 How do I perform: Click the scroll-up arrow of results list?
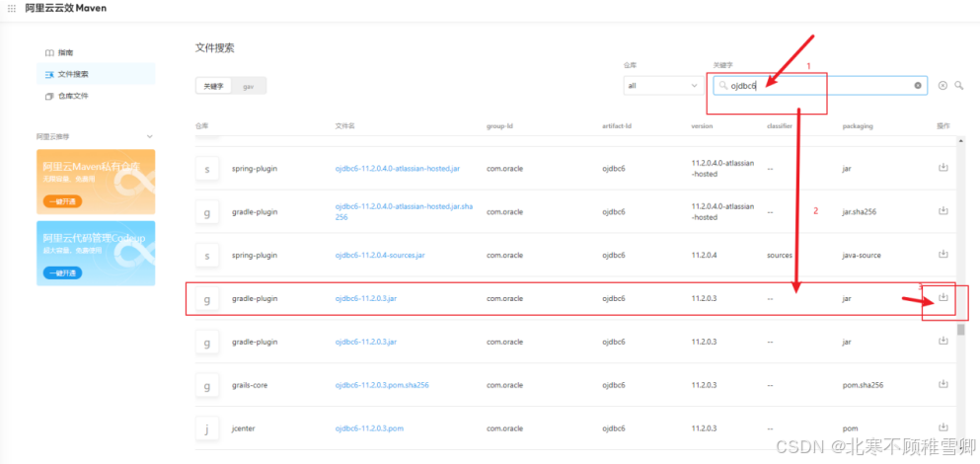960,141
